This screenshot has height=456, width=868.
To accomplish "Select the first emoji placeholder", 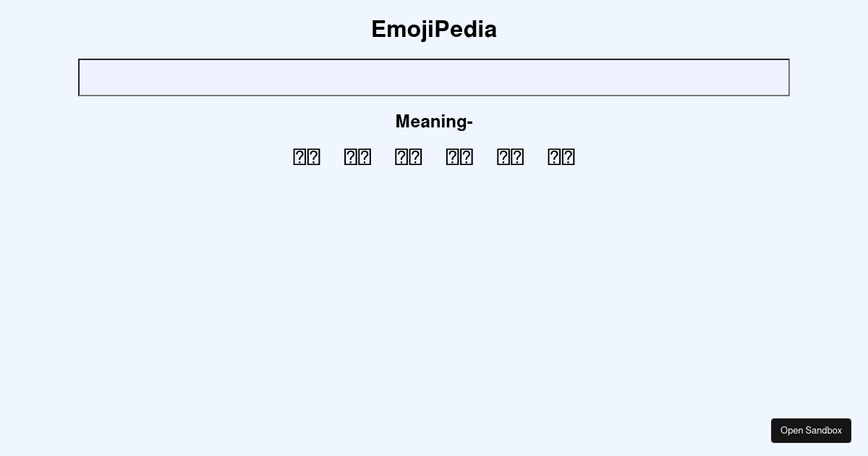I will (306, 157).
